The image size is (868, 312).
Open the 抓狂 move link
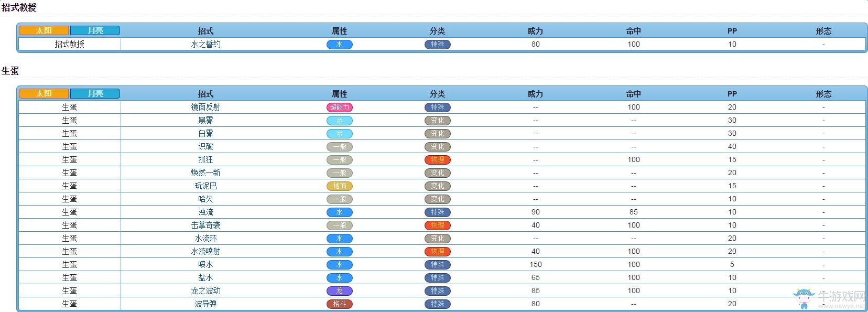(205, 159)
